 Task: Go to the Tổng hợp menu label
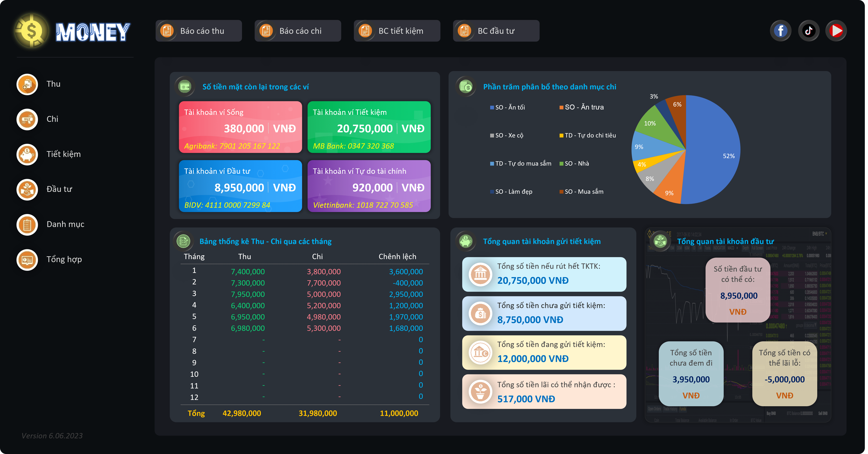(64, 259)
